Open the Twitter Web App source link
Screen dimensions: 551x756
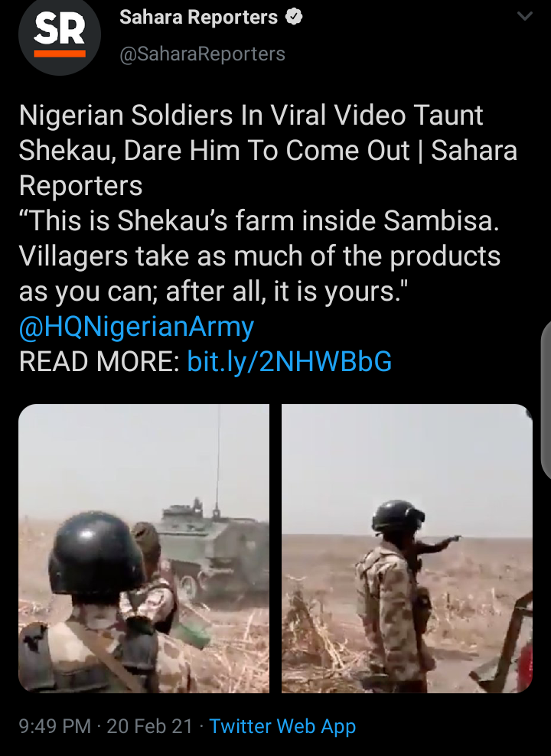[282, 727]
